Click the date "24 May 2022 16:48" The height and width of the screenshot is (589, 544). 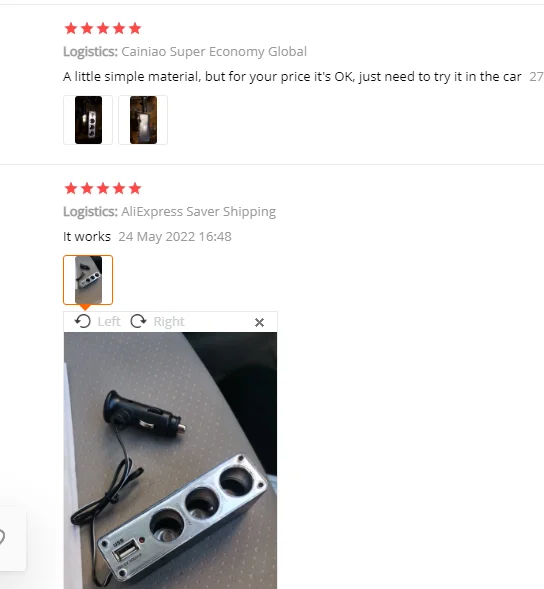click(x=175, y=237)
